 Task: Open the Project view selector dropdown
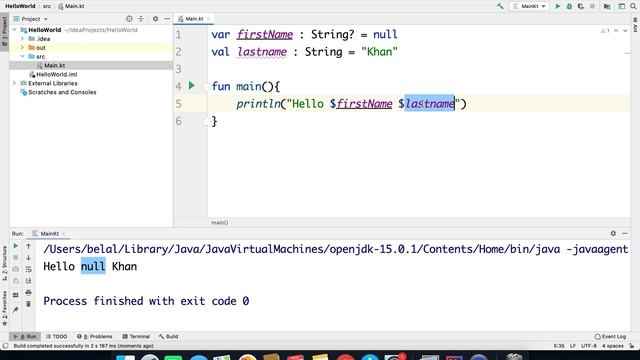pyautogui.click(x=31, y=19)
